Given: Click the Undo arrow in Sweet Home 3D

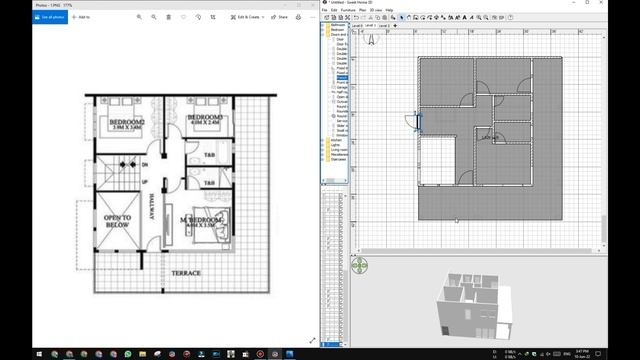Looking at the screenshot, I should [x=356, y=18].
